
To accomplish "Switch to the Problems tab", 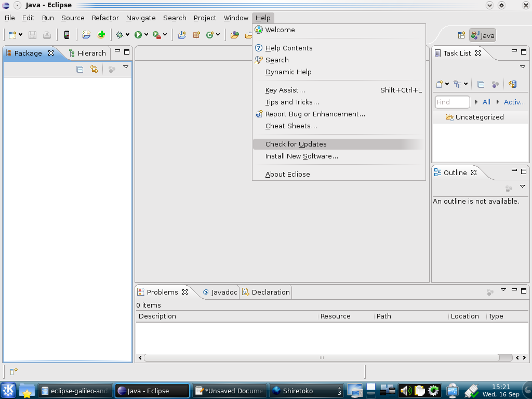I will (x=162, y=292).
